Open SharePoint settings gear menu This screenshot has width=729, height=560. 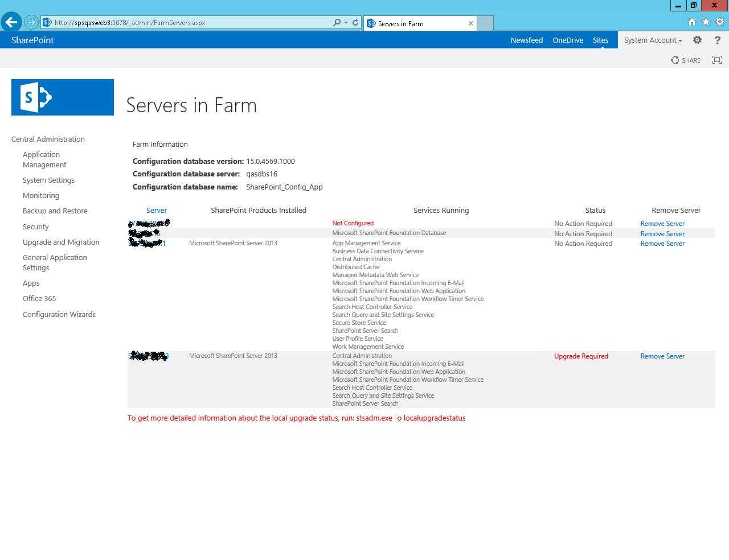pos(697,40)
